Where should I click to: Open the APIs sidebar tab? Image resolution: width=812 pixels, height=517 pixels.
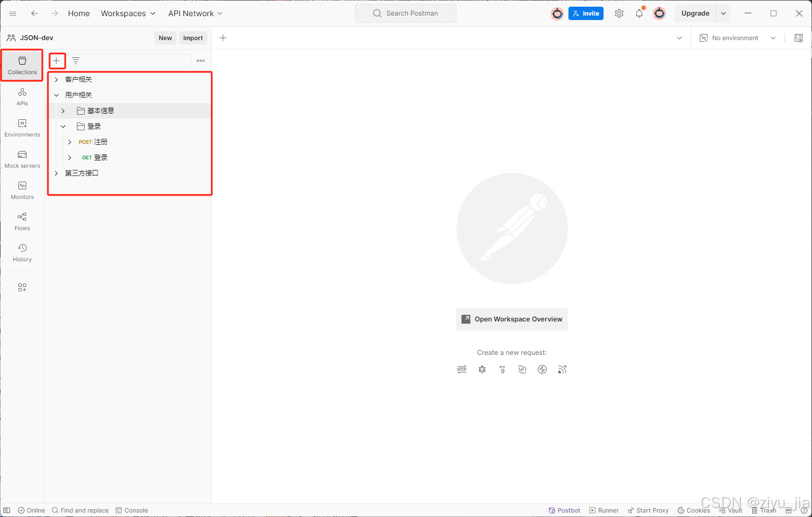[x=22, y=96]
